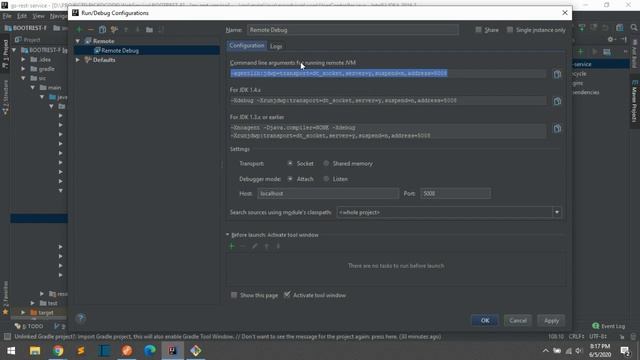The height and width of the screenshot is (360, 640).
Task: Open Project Structure icon in IDE toolbar
Action: point(620,28)
